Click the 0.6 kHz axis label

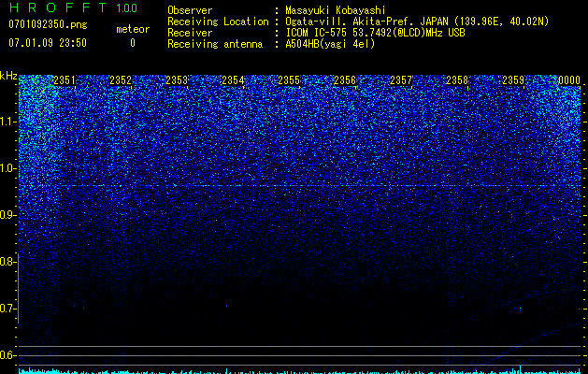tap(8, 355)
